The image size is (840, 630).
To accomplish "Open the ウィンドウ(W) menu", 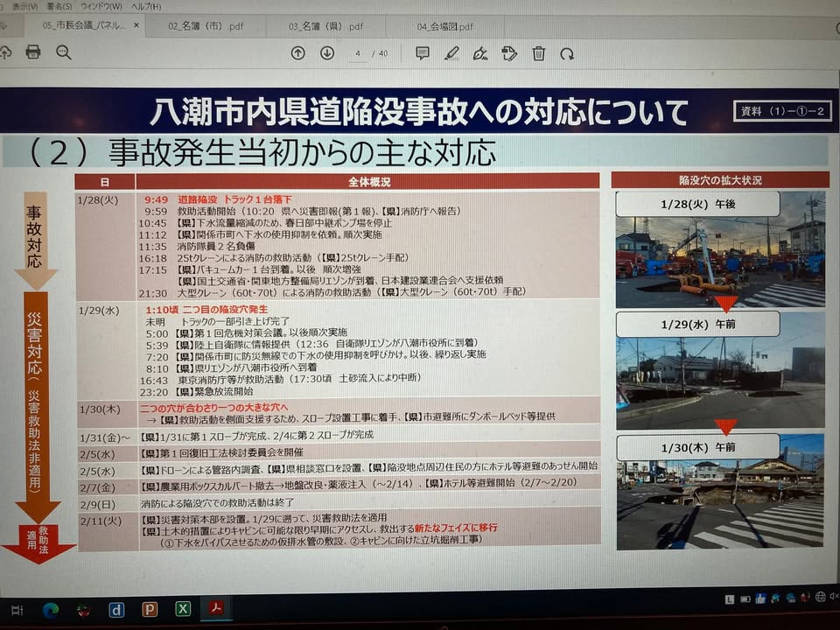I will click(101, 6).
